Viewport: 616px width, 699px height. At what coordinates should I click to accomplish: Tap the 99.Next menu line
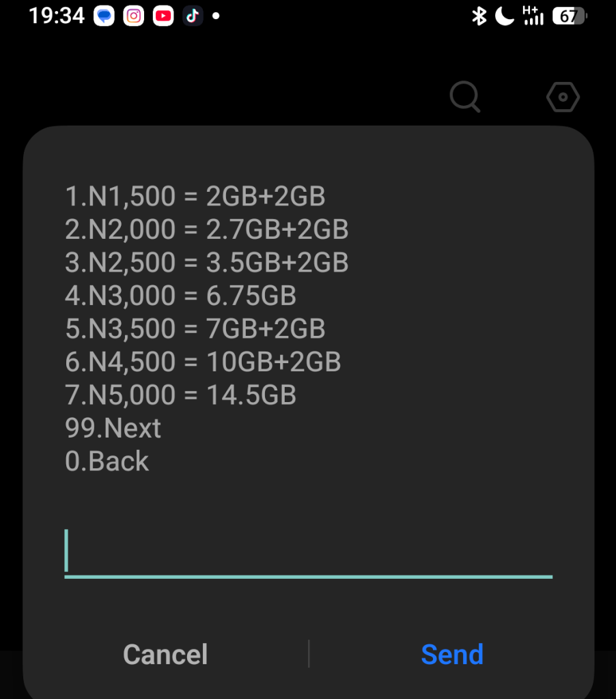(113, 428)
